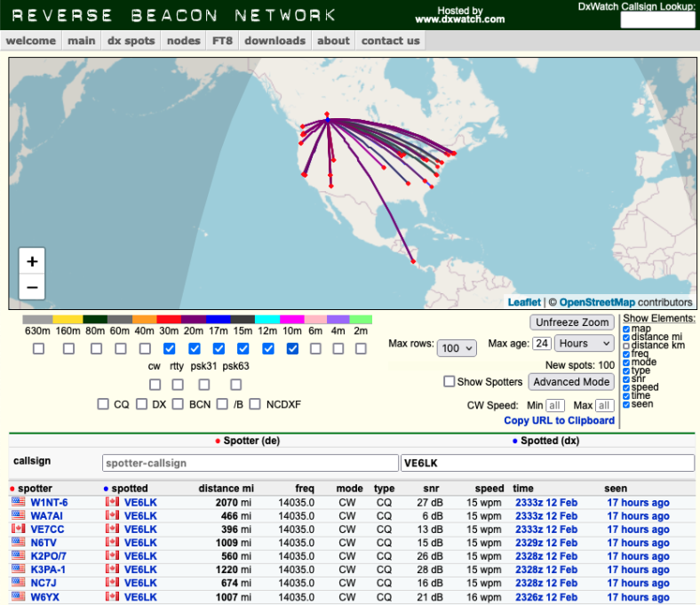This screenshot has height=605, width=700.
Task: Open the welcome tab
Action: click(31, 41)
